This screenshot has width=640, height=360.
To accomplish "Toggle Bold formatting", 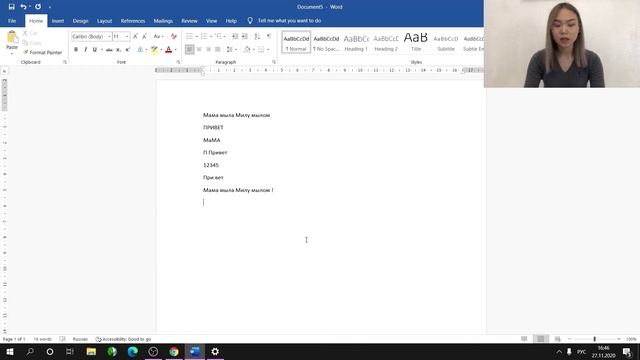I will pyautogui.click(x=76, y=50).
